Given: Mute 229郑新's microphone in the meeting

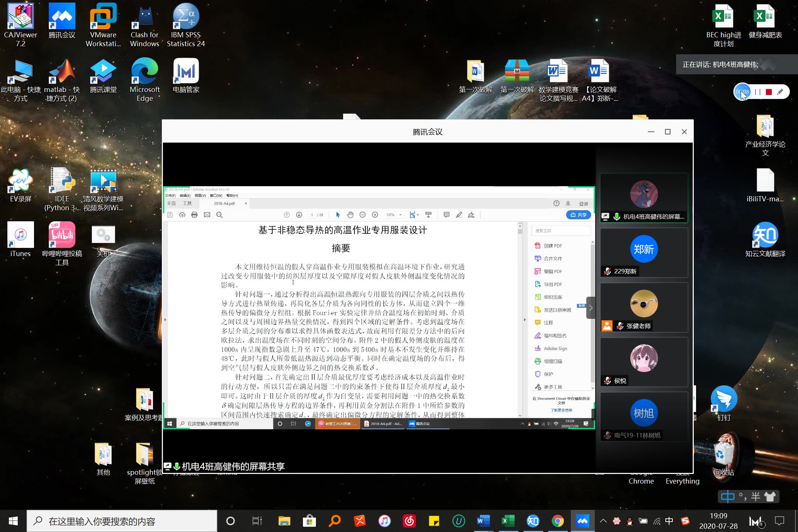Looking at the screenshot, I should [x=608, y=271].
